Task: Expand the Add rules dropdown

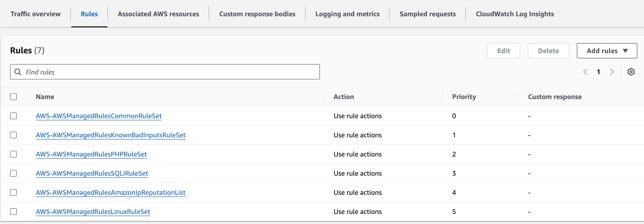Action: click(x=607, y=50)
